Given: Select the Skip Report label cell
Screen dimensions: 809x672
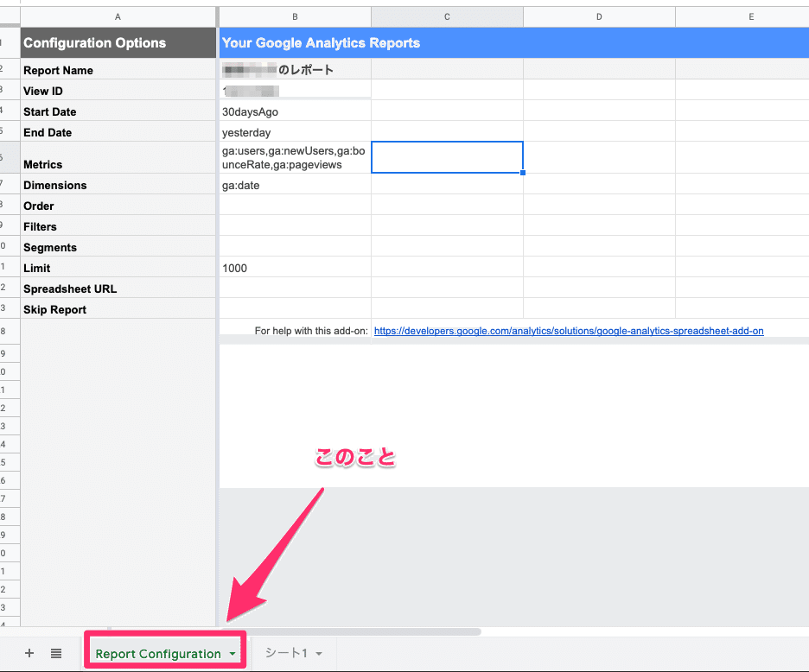Looking at the screenshot, I should tap(118, 308).
